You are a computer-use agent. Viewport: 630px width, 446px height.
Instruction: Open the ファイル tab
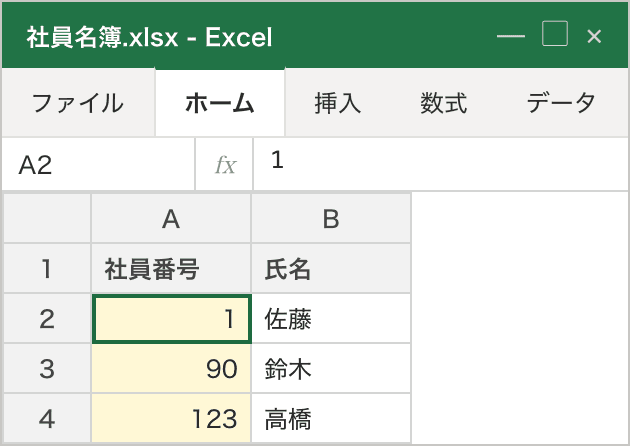(78, 103)
